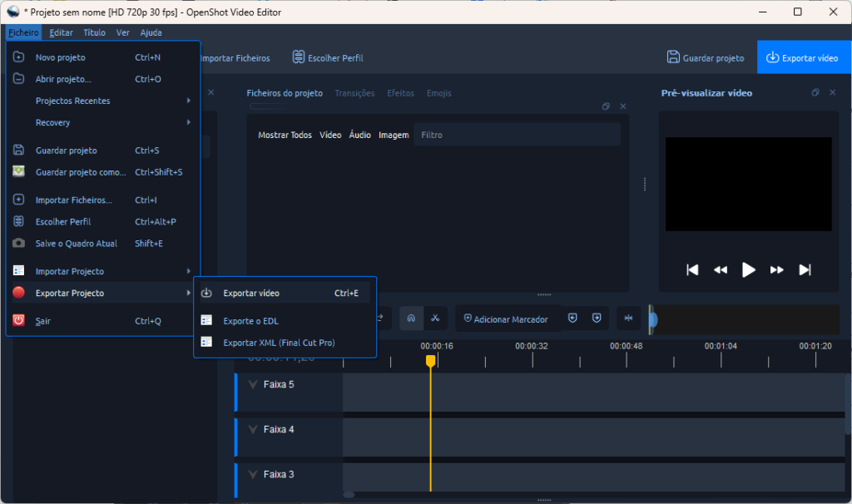Screen dimensions: 852x504
Task: Click the Adicionar Marcador button
Action: pyautogui.click(x=506, y=319)
